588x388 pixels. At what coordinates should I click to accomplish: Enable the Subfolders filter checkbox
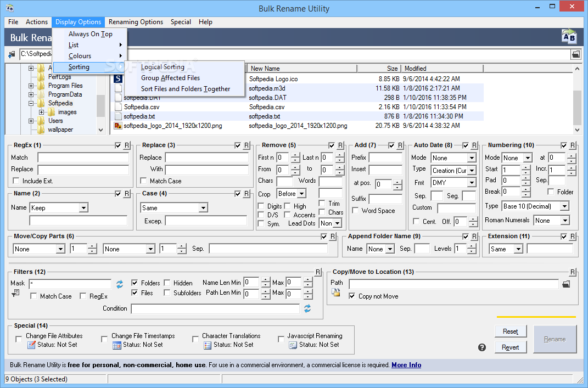click(x=167, y=293)
